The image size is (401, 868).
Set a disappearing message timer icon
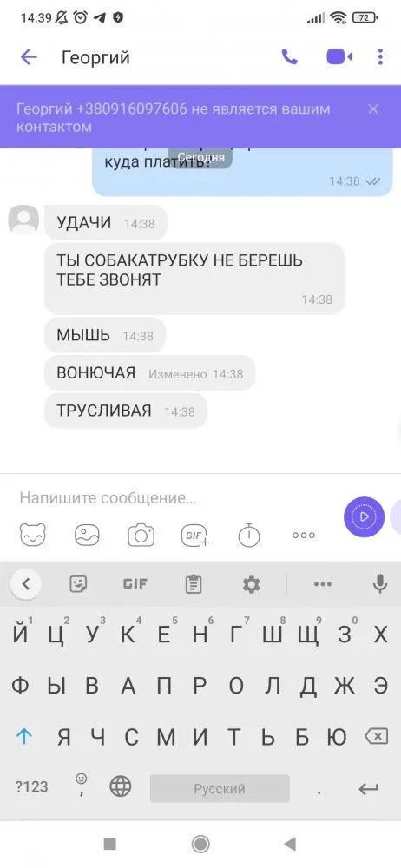pyautogui.click(x=249, y=536)
